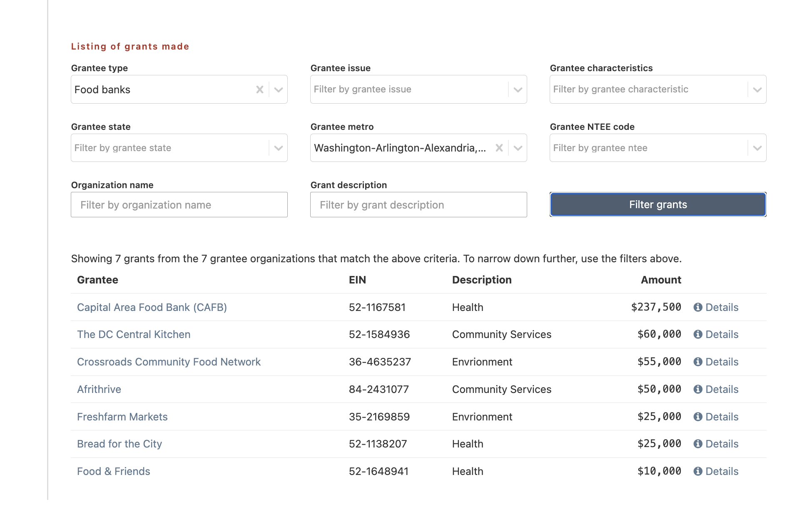Select EIN 35-2169859 text
This screenshot has height=517, width=812.
coord(379,417)
